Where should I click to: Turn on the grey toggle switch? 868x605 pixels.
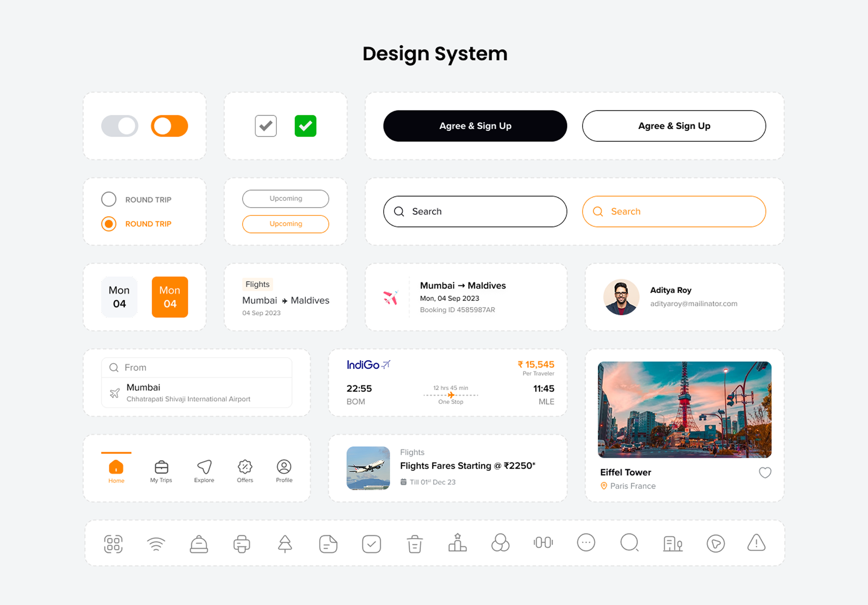(x=119, y=126)
